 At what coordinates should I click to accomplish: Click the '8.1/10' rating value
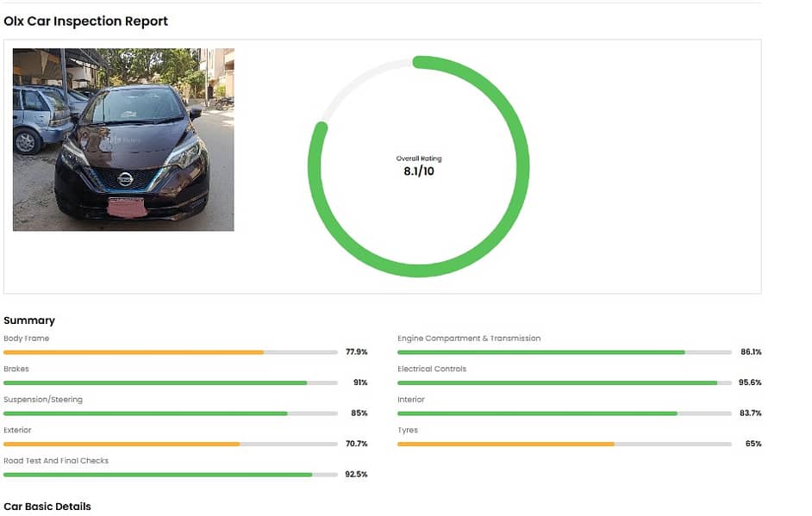coord(419,171)
